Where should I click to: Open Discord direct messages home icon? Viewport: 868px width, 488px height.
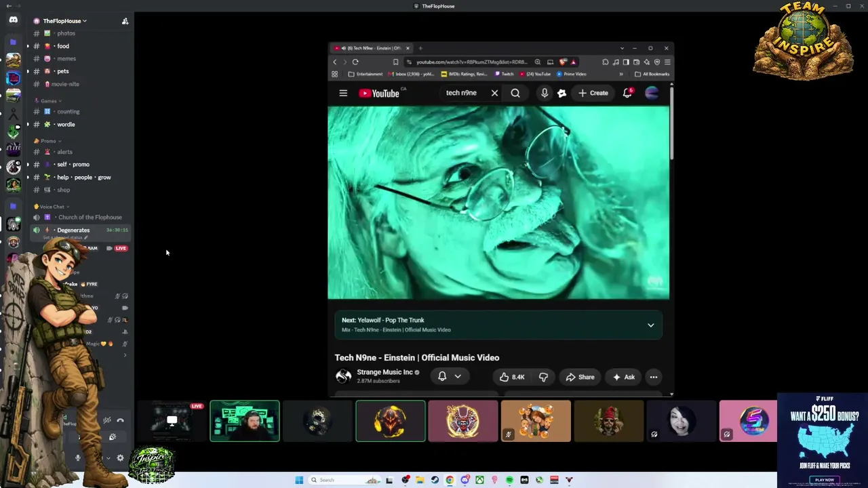pyautogui.click(x=14, y=20)
